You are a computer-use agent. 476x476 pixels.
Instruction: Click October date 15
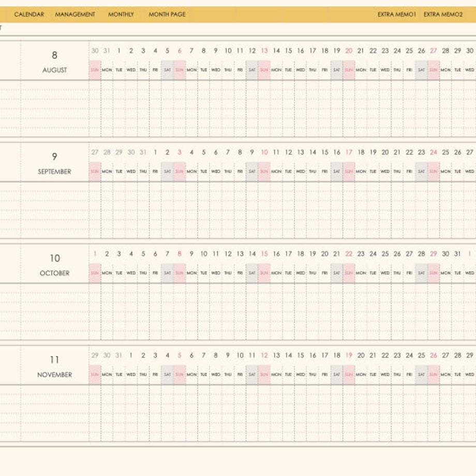coord(264,254)
